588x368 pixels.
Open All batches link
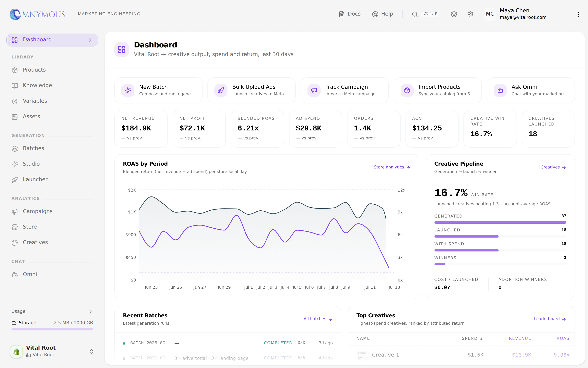point(318,319)
